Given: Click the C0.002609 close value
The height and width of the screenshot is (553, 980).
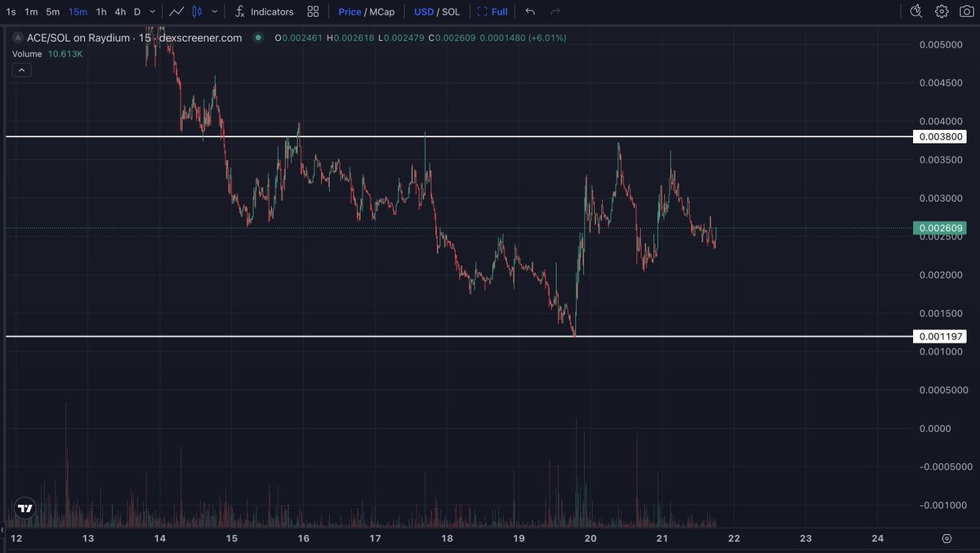Looking at the screenshot, I should [x=451, y=38].
